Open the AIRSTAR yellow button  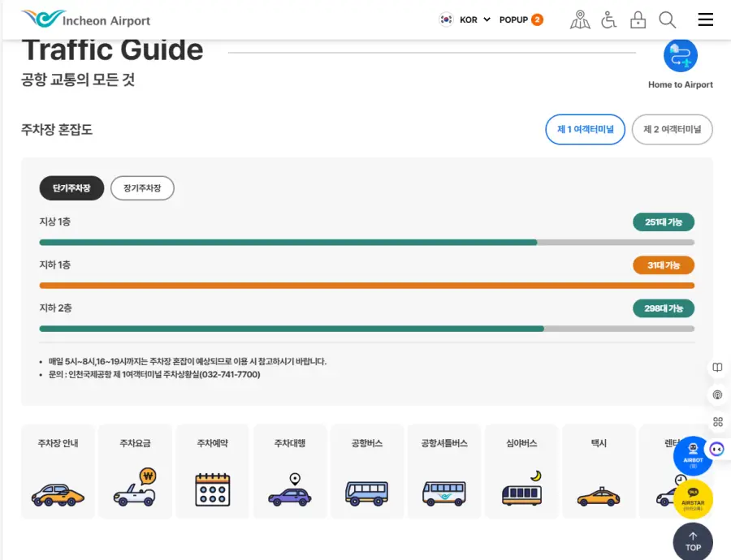click(694, 500)
